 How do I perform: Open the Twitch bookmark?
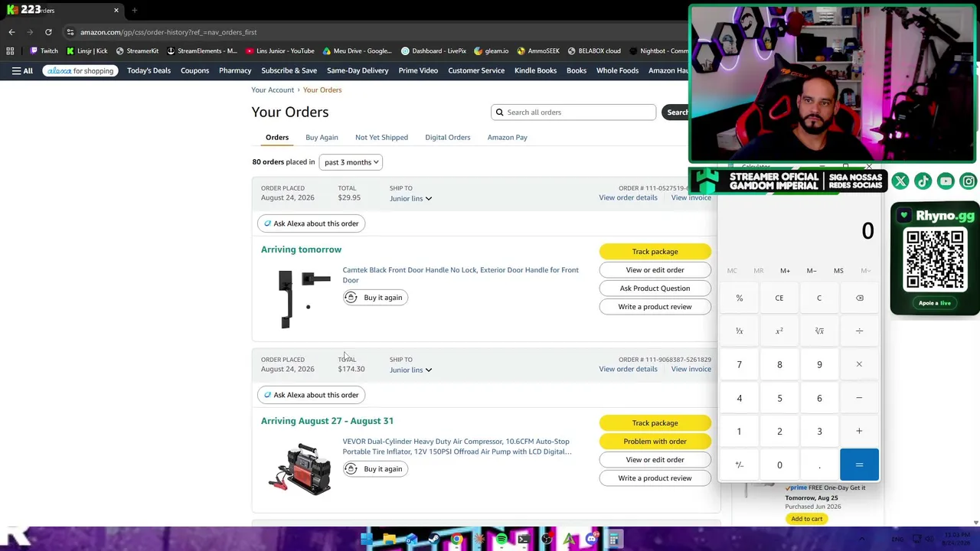(x=44, y=51)
